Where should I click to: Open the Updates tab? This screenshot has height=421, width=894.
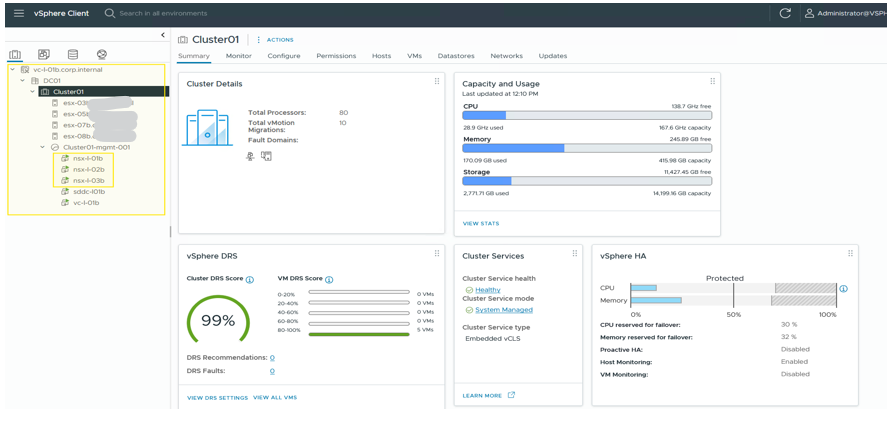pos(553,56)
